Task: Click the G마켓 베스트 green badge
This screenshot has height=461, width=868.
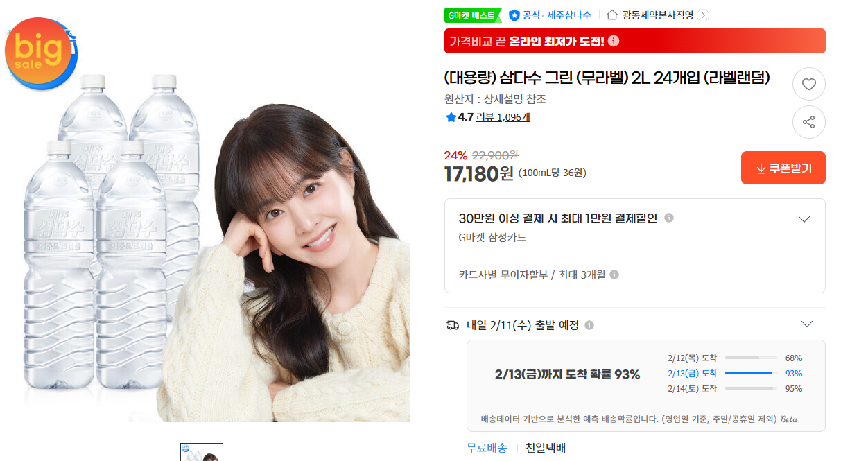Action: (x=472, y=15)
